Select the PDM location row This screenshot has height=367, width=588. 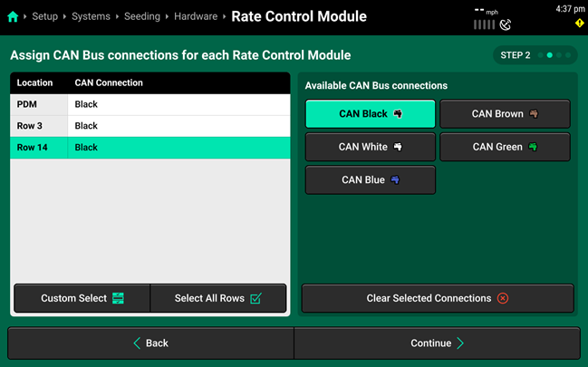pos(150,104)
